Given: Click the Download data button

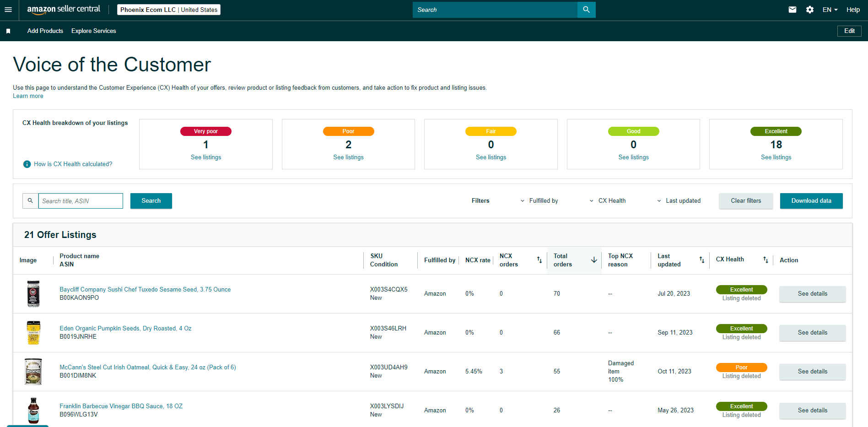Looking at the screenshot, I should [x=811, y=201].
